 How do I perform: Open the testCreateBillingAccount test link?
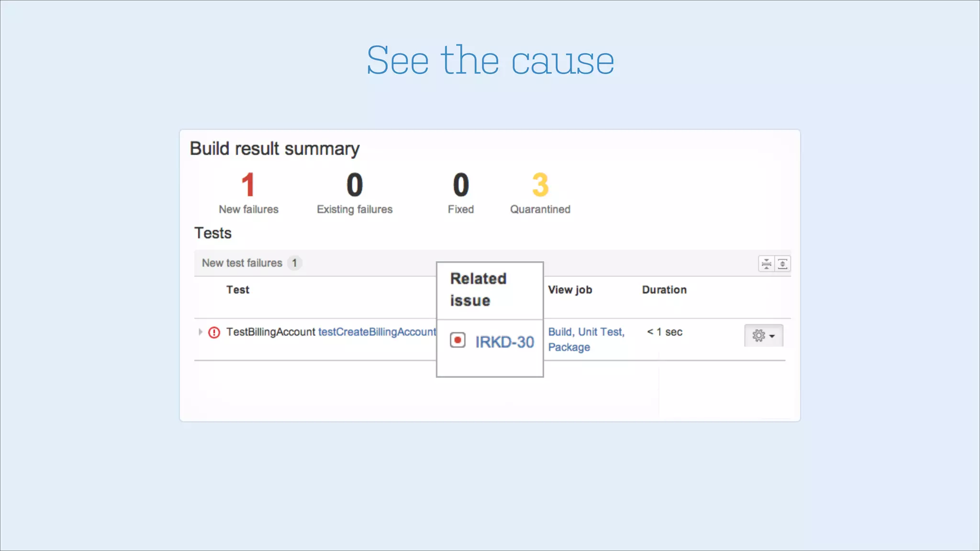[x=377, y=332]
